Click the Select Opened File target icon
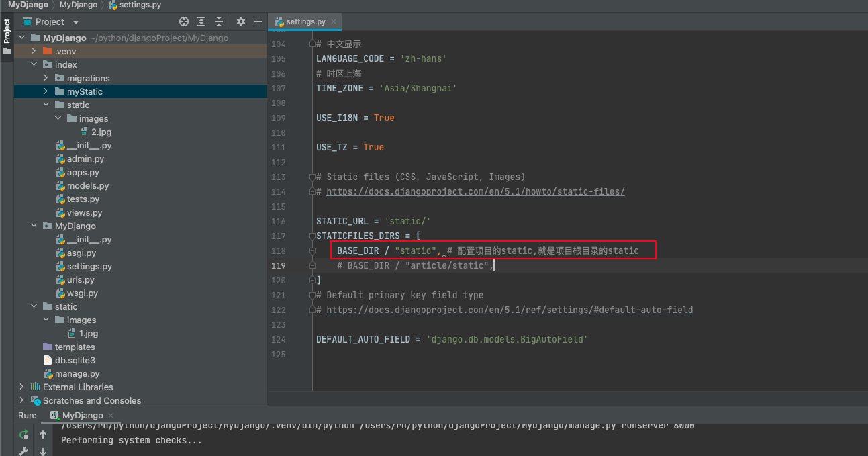 184,21
